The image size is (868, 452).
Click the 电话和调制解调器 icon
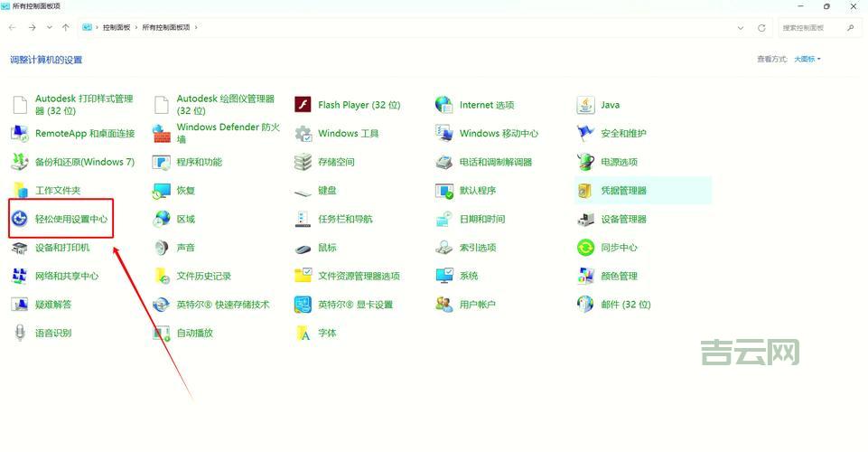[x=444, y=162]
